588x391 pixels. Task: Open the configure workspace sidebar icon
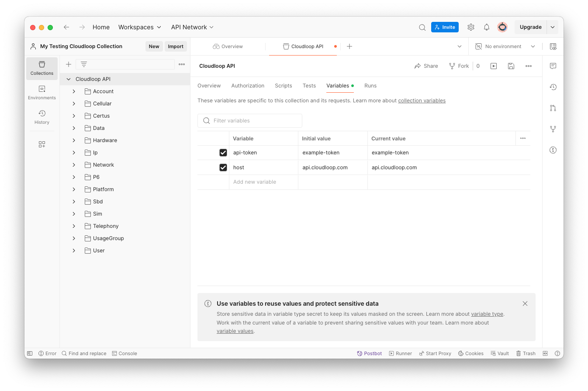pyautogui.click(x=42, y=144)
